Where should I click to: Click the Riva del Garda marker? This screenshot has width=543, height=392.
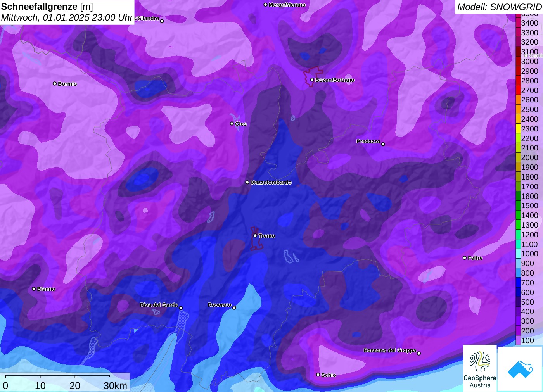click(x=181, y=308)
